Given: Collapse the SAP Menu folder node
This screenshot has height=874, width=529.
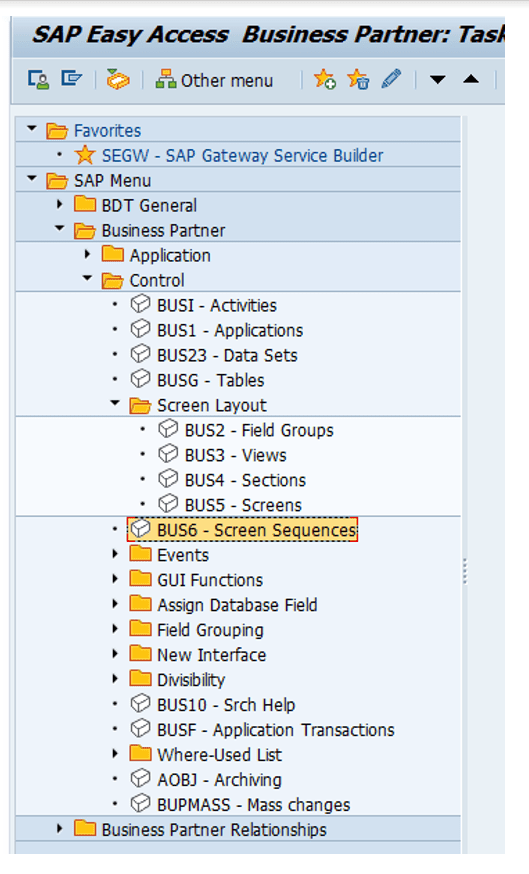Looking at the screenshot, I should click(x=32, y=179).
